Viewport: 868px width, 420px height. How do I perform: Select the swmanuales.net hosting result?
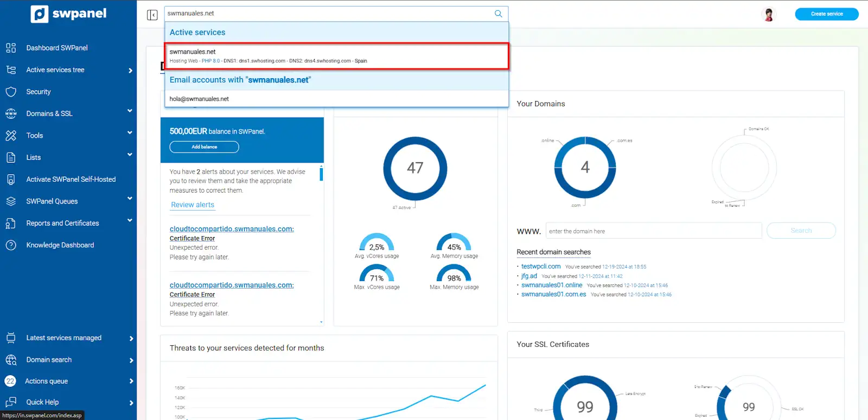coord(336,56)
